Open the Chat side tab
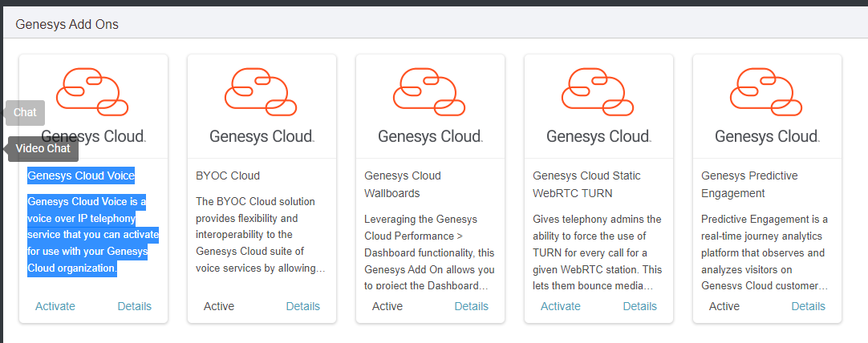This screenshot has width=868, height=343. tap(25, 112)
